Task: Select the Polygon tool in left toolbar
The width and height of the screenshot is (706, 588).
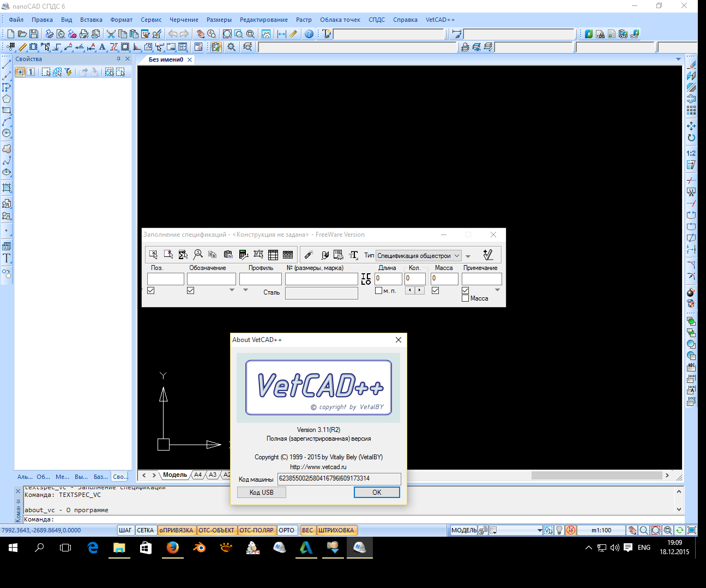Action: click(7, 99)
